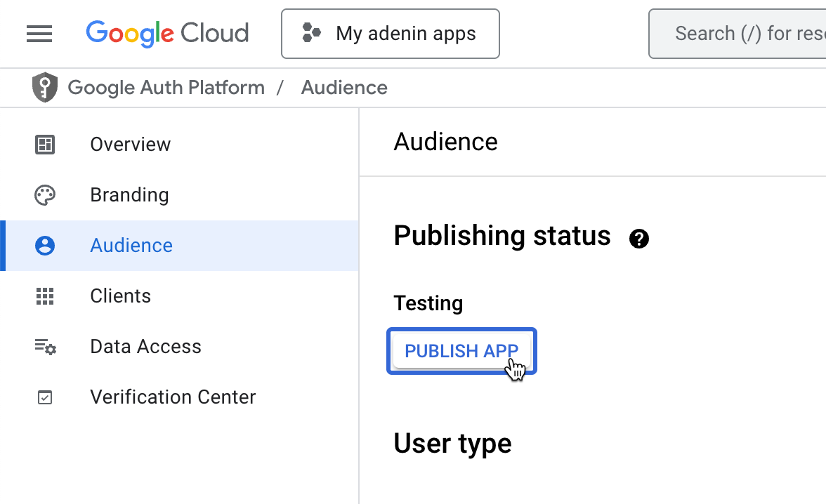This screenshot has width=826, height=504.
Task: Click the Audience breadcrumb text
Action: pyautogui.click(x=344, y=88)
